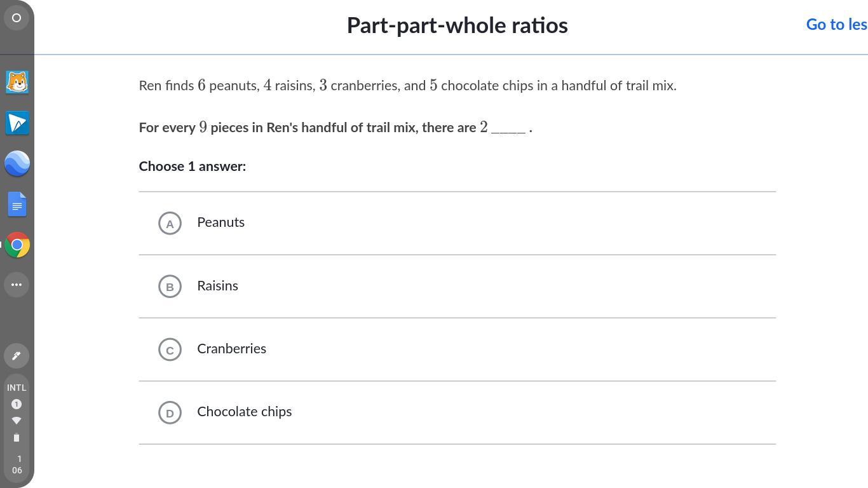Show more shelf apps with ellipsis

coord(17,285)
